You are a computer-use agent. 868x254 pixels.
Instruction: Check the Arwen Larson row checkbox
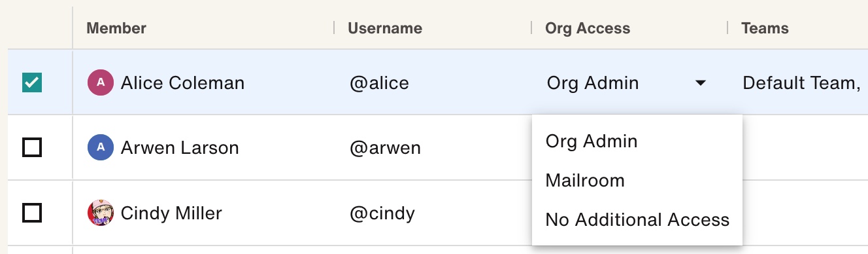click(x=32, y=148)
